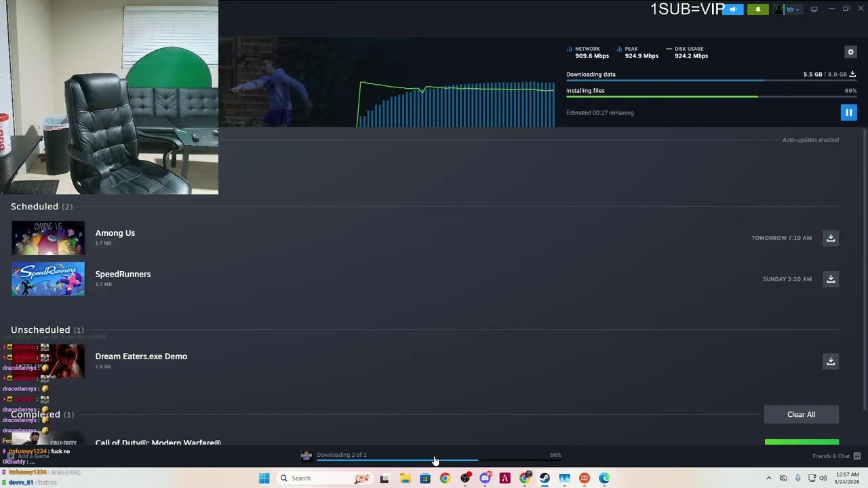
Task: Select the Dream Eaters.exe Demo title
Action: [141, 357]
